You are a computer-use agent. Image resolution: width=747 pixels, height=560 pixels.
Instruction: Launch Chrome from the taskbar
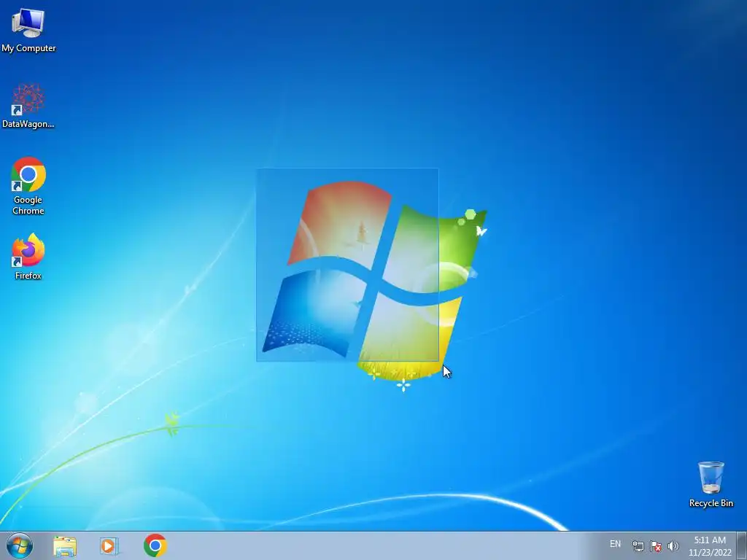pyautogui.click(x=155, y=545)
